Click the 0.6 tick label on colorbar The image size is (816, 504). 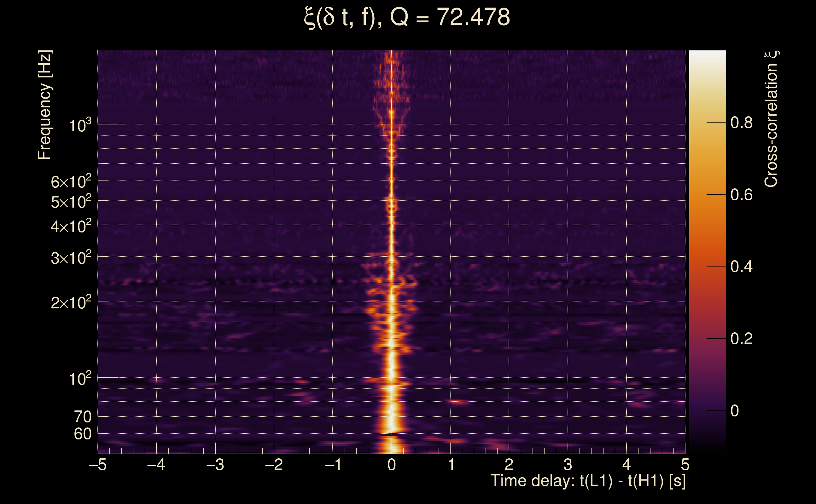741,195
